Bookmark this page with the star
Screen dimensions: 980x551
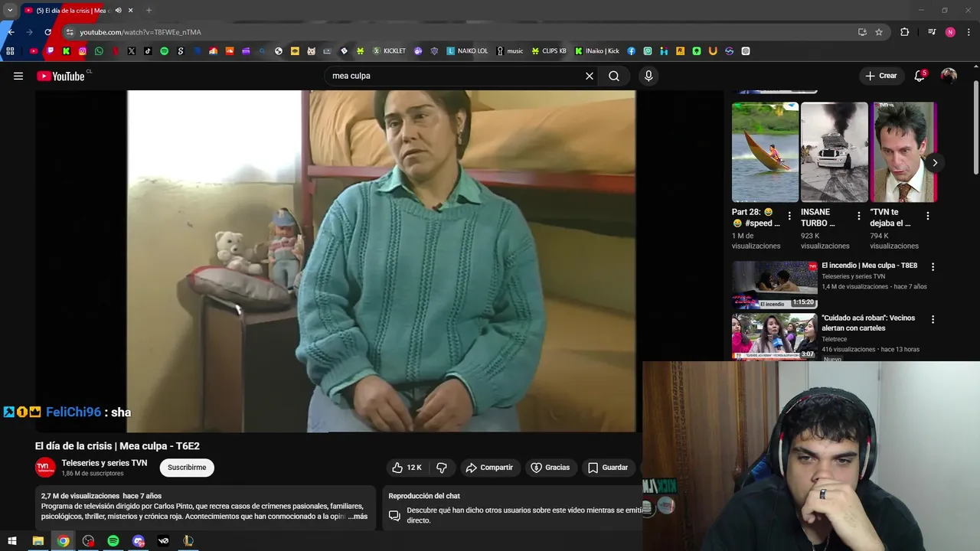(x=879, y=32)
